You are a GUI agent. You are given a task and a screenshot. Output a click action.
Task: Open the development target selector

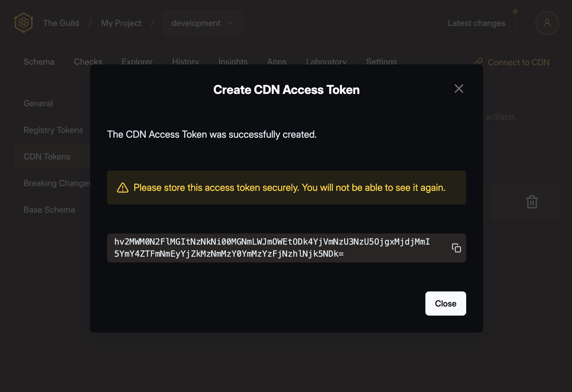203,23
